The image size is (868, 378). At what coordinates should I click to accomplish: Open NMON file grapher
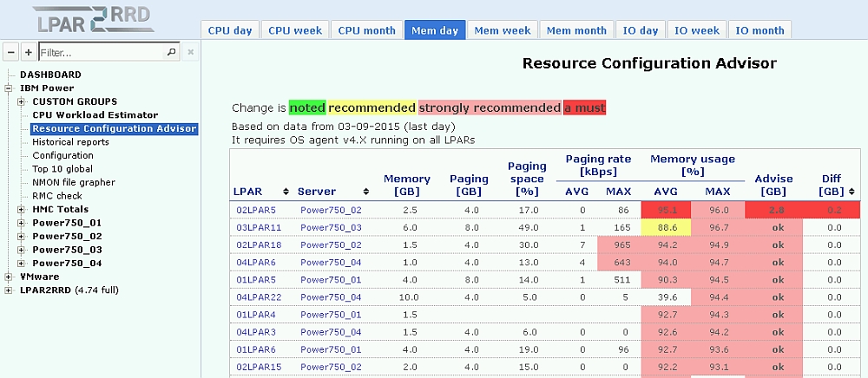pyautogui.click(x=74, y=182)
